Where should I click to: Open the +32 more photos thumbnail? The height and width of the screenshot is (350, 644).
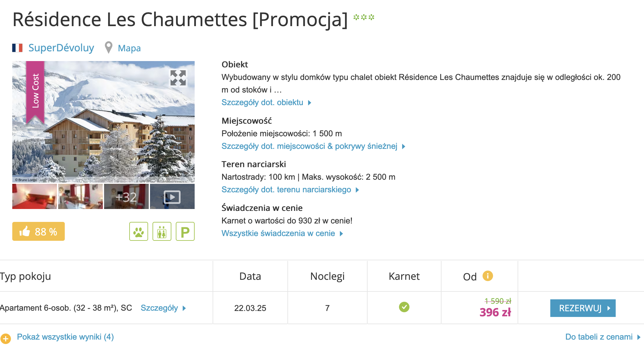click(126, 197)
